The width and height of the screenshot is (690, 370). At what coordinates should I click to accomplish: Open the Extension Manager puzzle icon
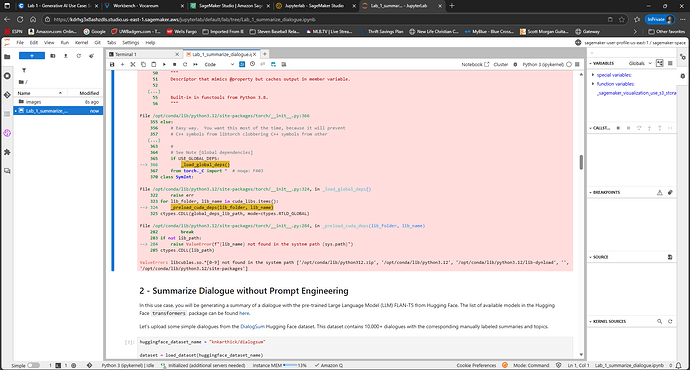pyautogui.click(x=7, y=152)
